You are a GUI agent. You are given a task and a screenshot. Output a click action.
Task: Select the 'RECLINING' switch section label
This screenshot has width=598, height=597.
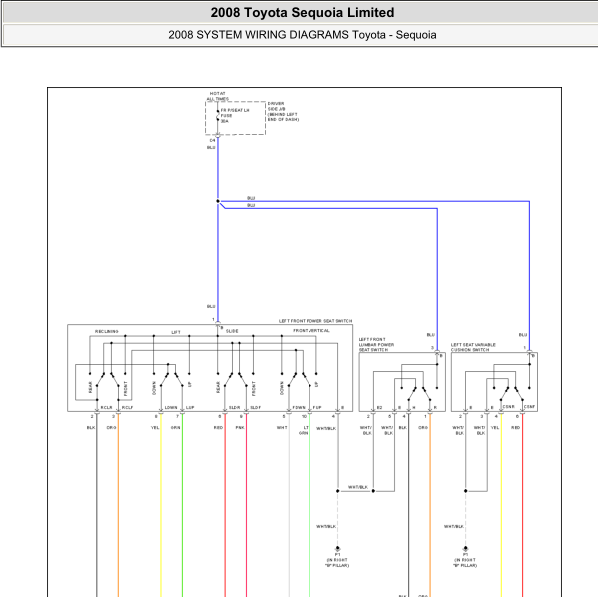(x=107, y=331)
